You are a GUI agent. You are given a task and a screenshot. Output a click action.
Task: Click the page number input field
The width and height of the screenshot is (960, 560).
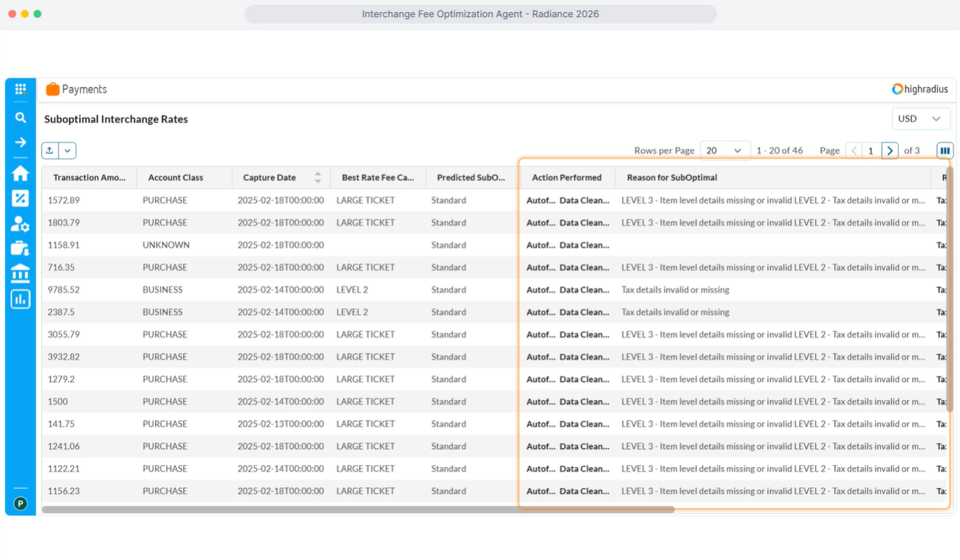pos(871,151)
